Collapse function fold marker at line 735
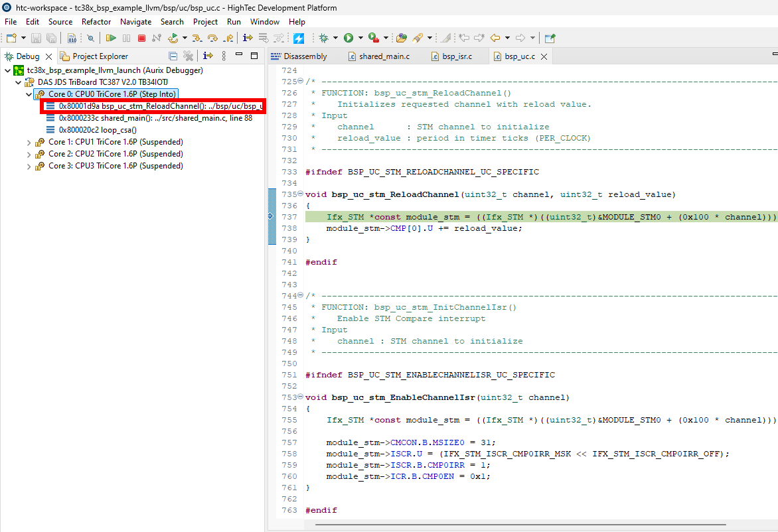This screenshot has width=778, height=532. 300,194
